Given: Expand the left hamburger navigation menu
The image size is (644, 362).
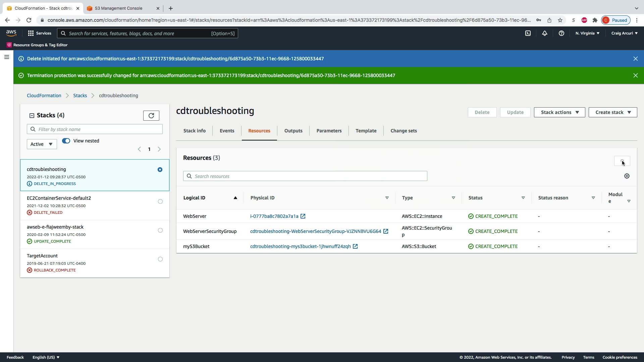Looking at the screenshot, I should coord(6,57).
